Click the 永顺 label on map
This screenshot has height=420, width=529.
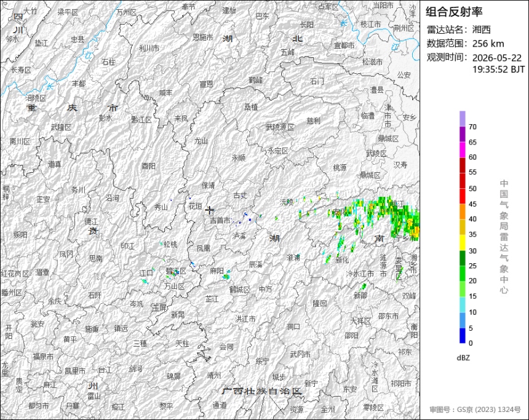pyautogui.click(x=239, y=158)
